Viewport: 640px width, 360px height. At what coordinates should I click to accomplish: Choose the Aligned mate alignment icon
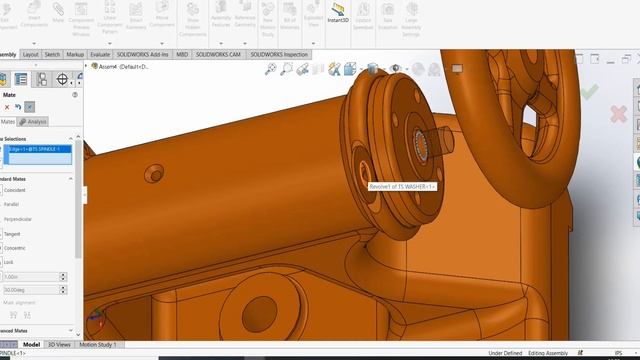[x=13, y=315]
